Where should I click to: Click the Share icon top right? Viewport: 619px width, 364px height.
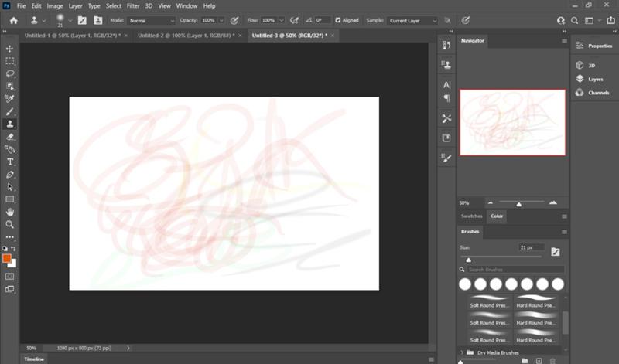click(x=610, y=21)
